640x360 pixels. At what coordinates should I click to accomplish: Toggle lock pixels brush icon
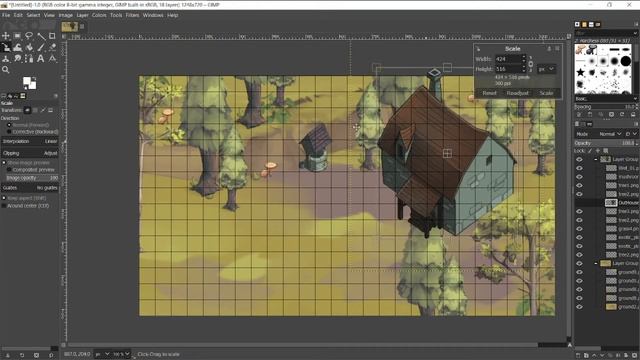tap(590, 151)
